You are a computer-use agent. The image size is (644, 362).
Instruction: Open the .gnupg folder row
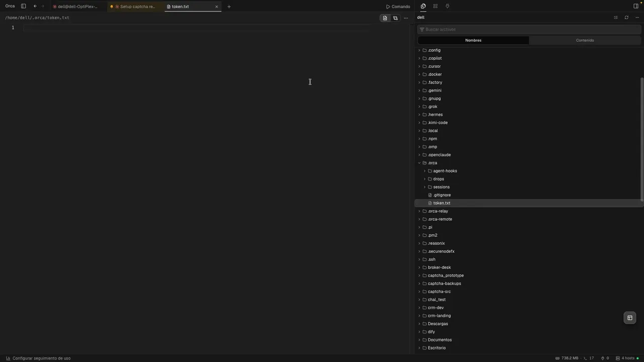tap(527, 99)
